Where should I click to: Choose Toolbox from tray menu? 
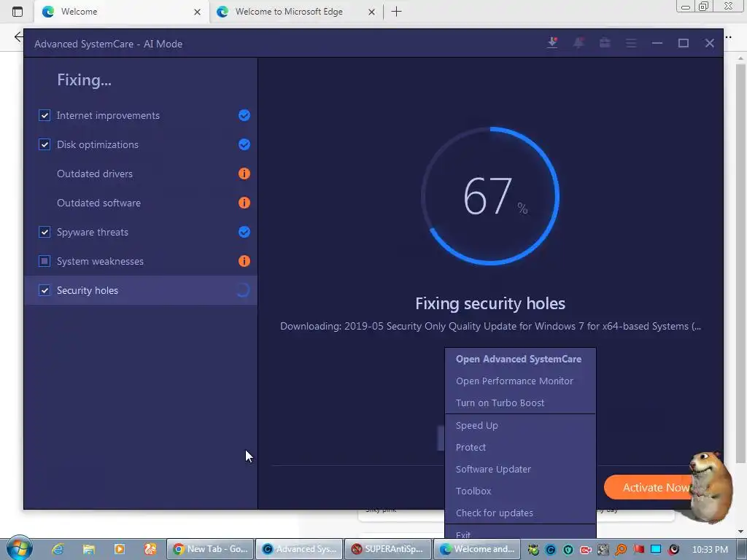[x=519, y=491]
